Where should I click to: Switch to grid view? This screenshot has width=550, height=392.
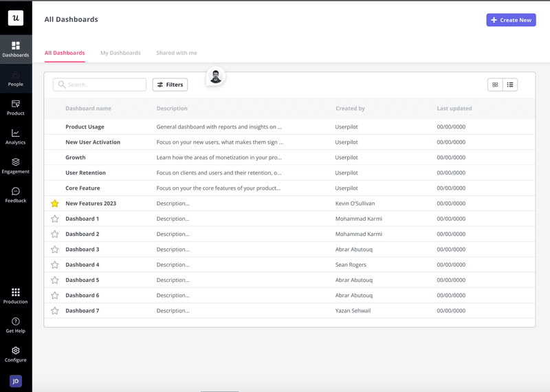(495, 85)
